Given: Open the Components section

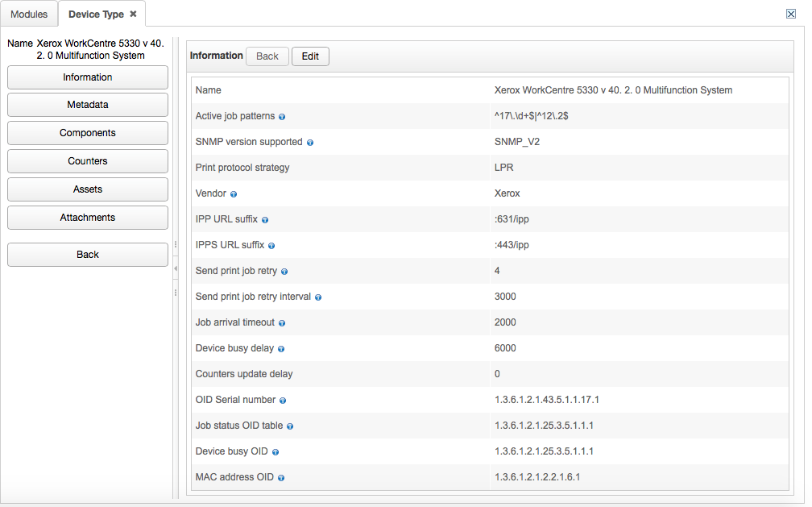Looking at the screenshot, I should 88,133.
